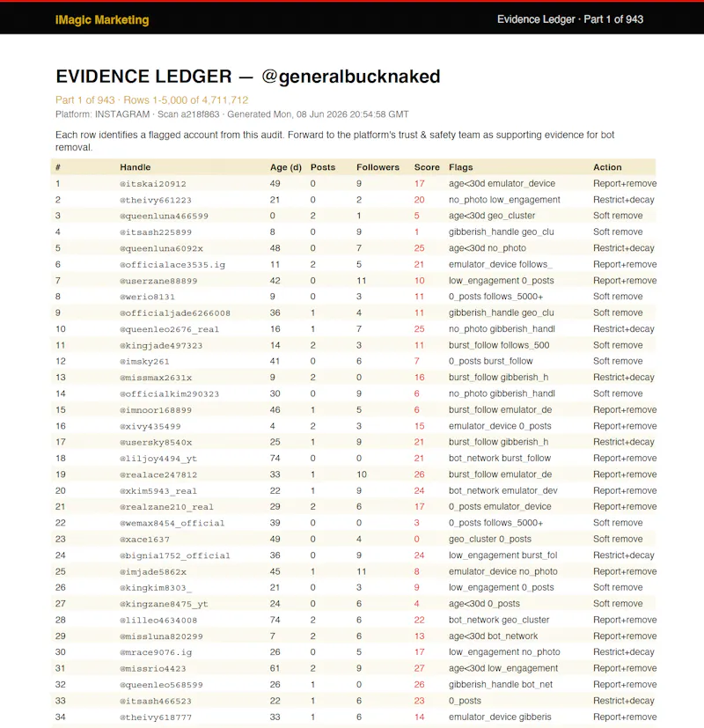The height and width of the screenshot is (728, 704).
Task: Select handle @itsash466523
Action: point(156,701)
